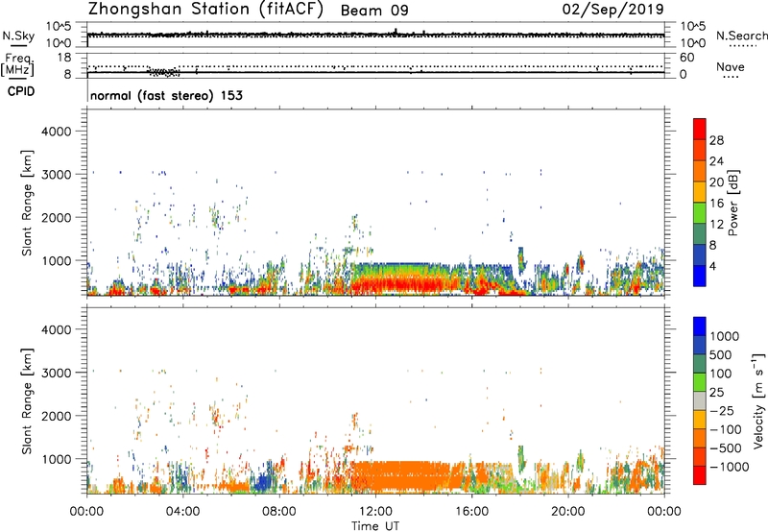Click the strong red power echo band near 13:00
768x532 pixels.
tap(406, 284)
